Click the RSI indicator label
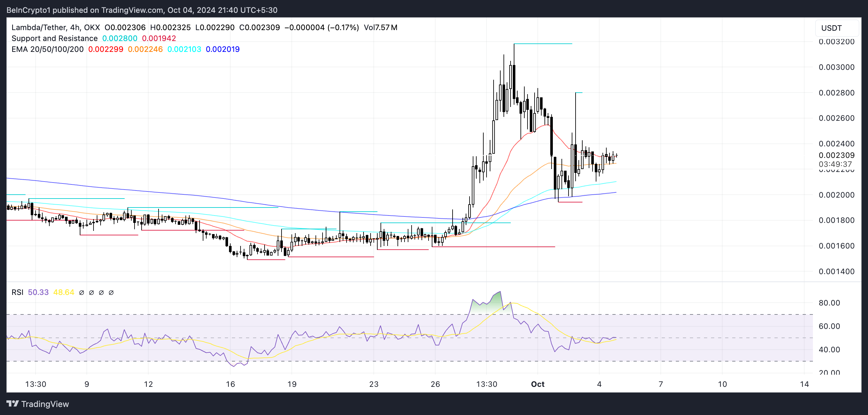Image resolution: width=868 pixels, height=415 pixels. point(17,292)
